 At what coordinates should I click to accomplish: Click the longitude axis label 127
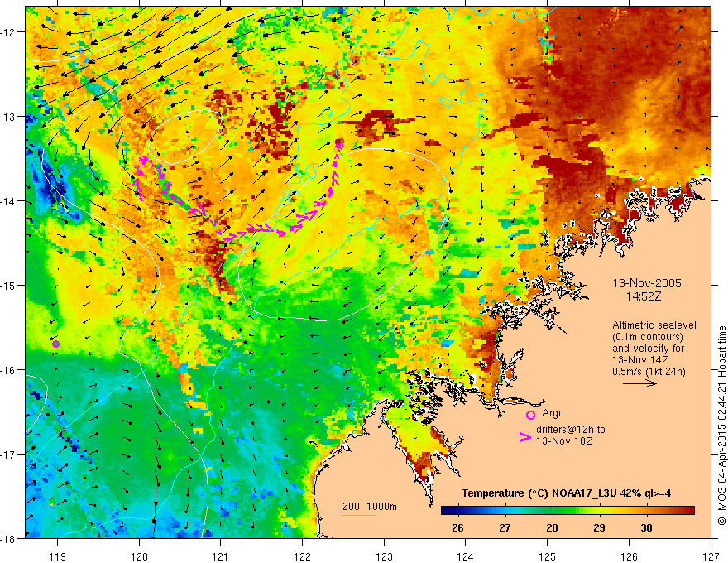click(x=711, y=556)
